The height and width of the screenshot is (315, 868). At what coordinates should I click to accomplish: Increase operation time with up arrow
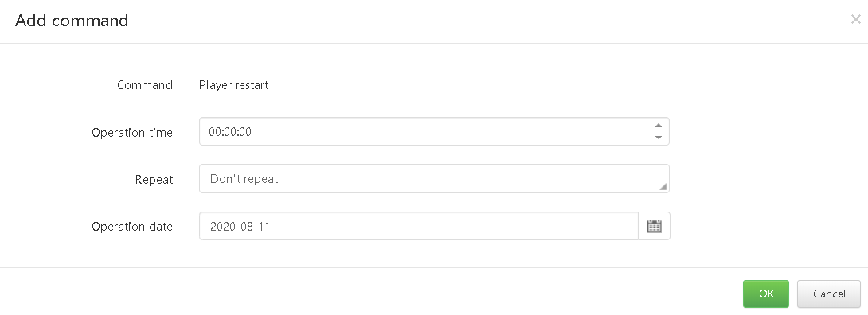click(x=659, y=126)
